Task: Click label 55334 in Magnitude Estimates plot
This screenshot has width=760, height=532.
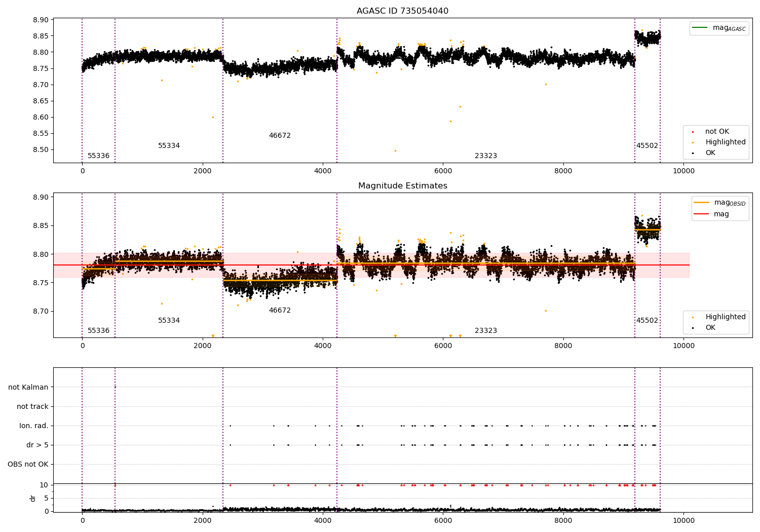Action: [x=169, y=321]
